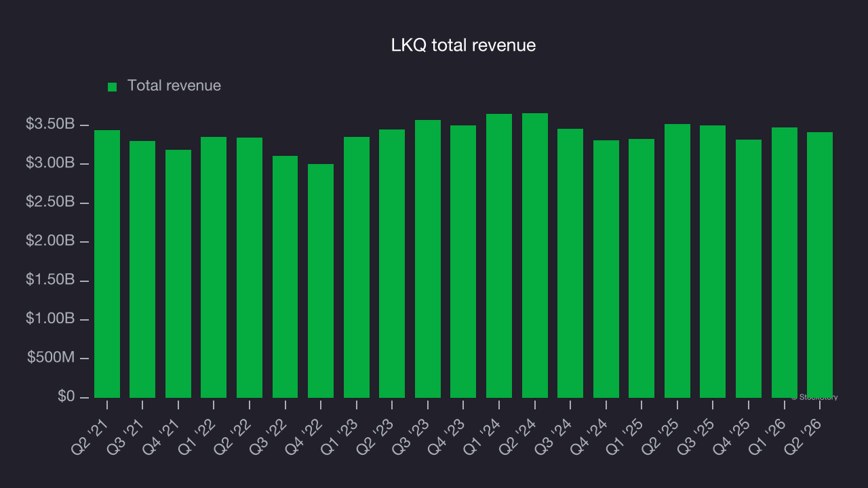Viewport: 868px width, 488px height.
Task: Select the Q4 '22 lowest revenue bar
Action: [x=321, y=281]
